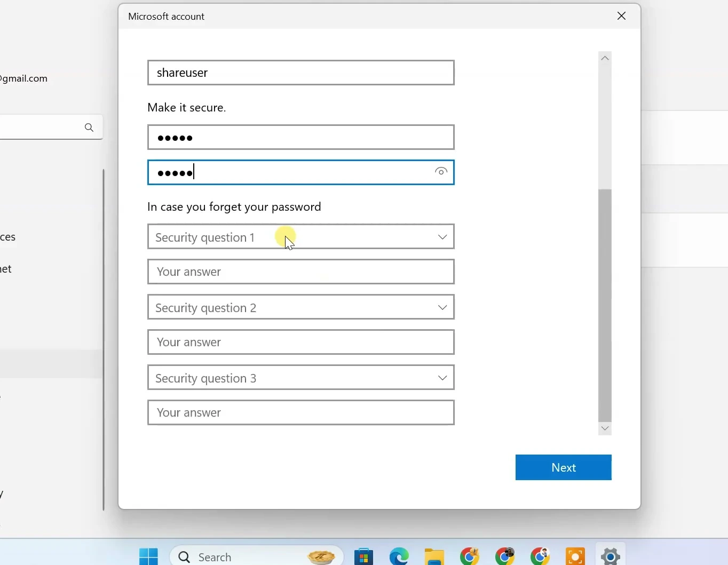Click the Settings gear taskbar icon

[x=611, y=556]
